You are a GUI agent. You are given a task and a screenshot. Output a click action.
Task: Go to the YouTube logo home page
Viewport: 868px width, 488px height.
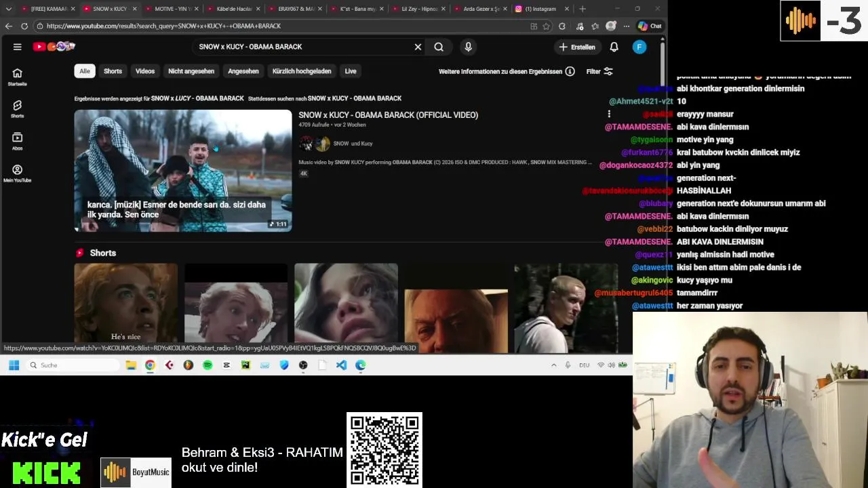(54, 46)
